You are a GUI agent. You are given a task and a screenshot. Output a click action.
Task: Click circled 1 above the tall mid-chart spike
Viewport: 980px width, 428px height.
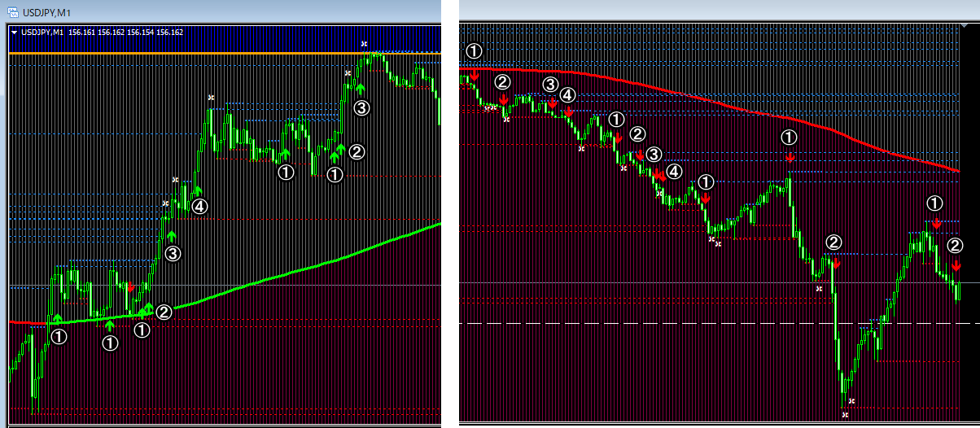[x=790, y=136]
